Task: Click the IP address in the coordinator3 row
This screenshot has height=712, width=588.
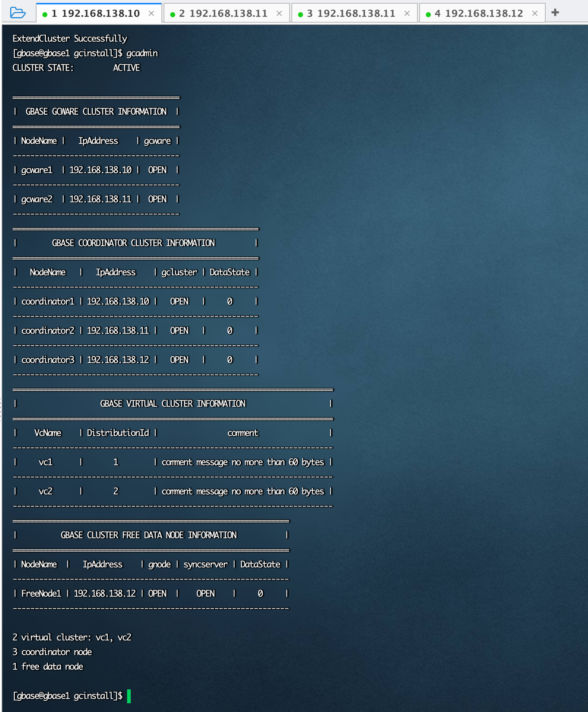Action: click(x=118, y=360)
